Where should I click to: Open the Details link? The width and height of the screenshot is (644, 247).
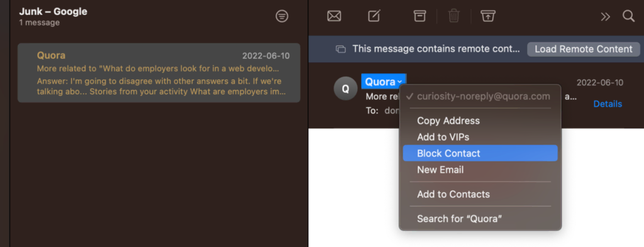(x=608, y=104)
